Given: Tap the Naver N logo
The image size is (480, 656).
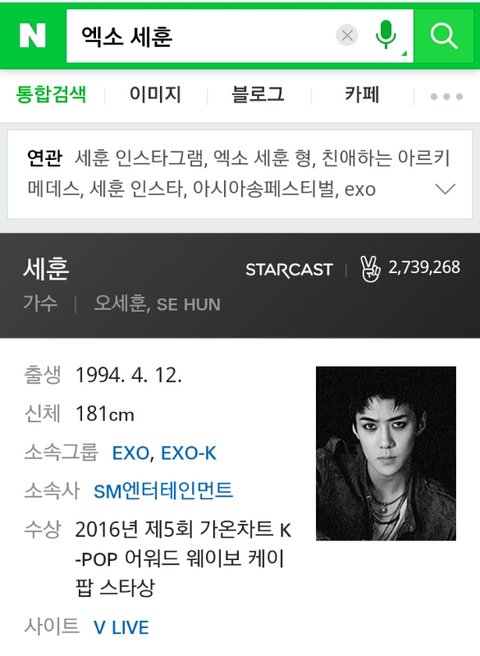Looking at the screenshot, I should pyautogui.click(x=32, y=36).
